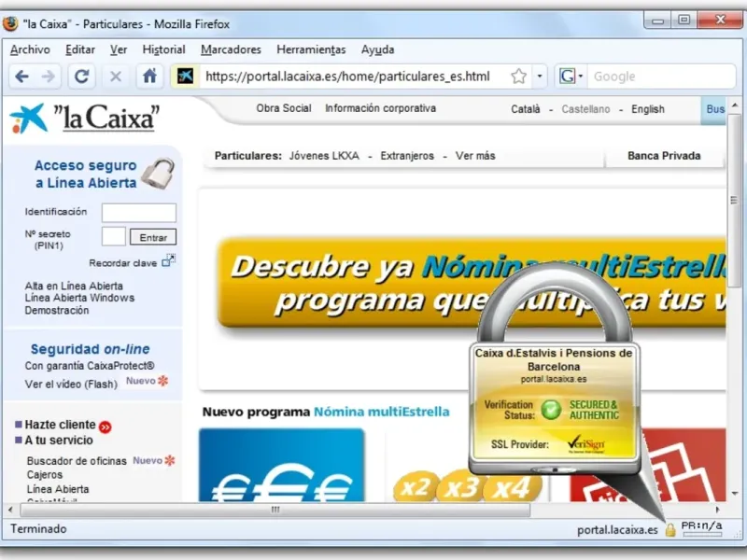Switch language to Català

pyautogui.click(x=526, y=109)
